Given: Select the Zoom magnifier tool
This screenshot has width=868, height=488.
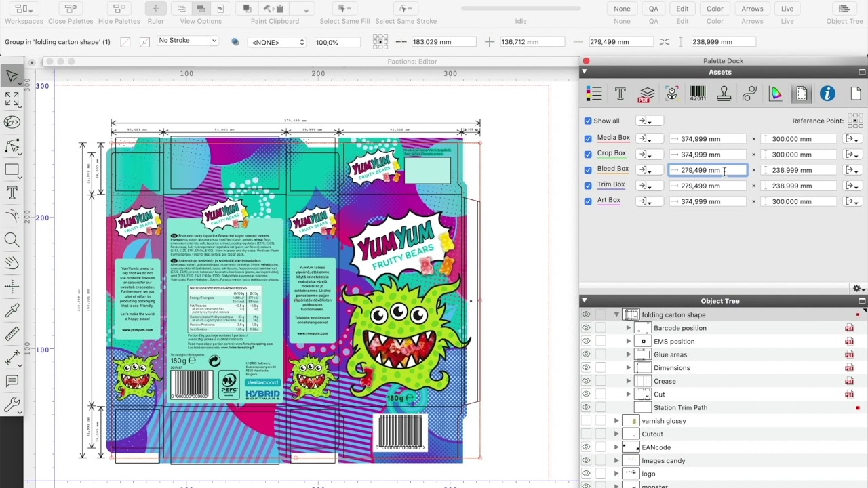Looking at the screenshot, I should (12, 239).
